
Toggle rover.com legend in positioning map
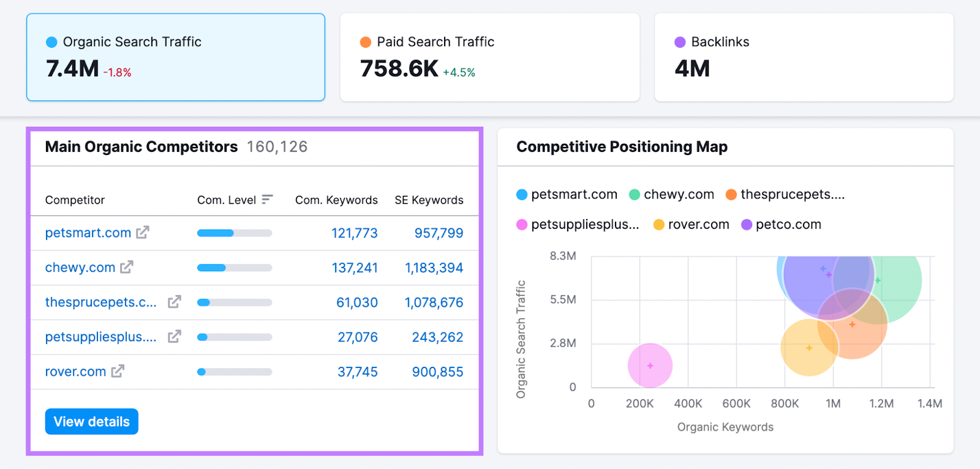pyautogui.click(x=692, y=225)
